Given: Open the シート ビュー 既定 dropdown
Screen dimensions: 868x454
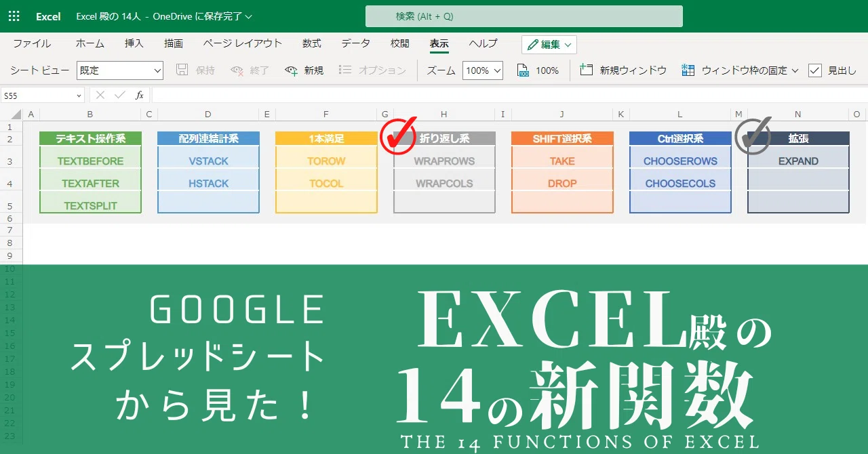Looking at the screenshot, I should (x=120, y=70).
